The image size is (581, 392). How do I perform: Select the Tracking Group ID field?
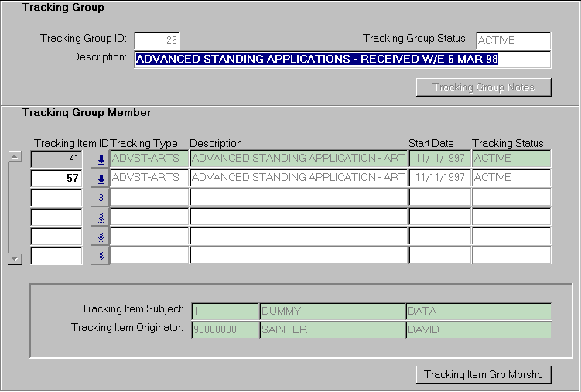coord(157,40)
